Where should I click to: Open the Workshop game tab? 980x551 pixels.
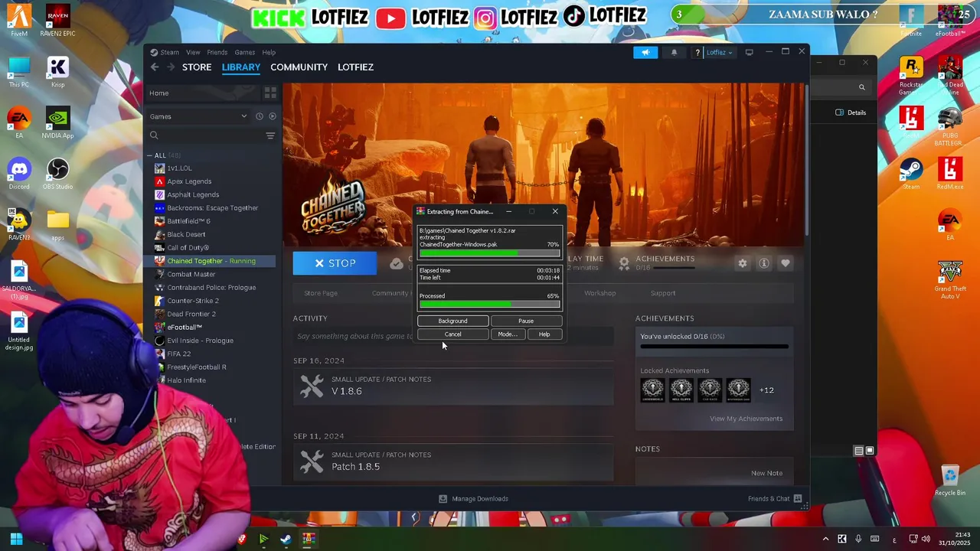[600, 293]
